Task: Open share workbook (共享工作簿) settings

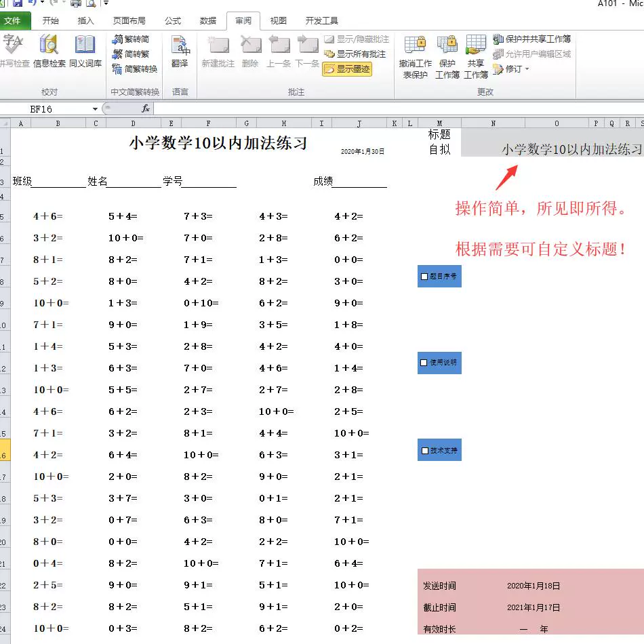Action: (475, 54)
